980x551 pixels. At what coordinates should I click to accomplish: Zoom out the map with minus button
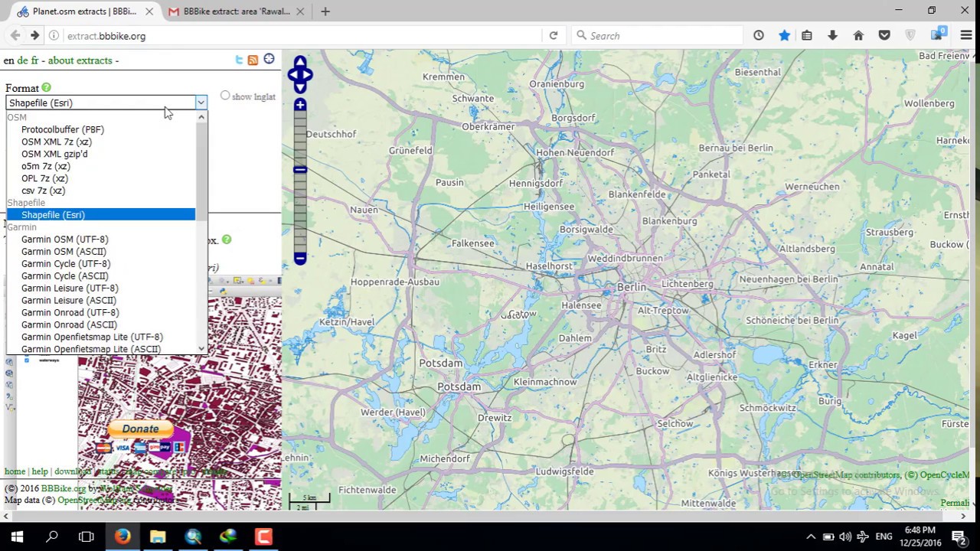pos(300,259)
